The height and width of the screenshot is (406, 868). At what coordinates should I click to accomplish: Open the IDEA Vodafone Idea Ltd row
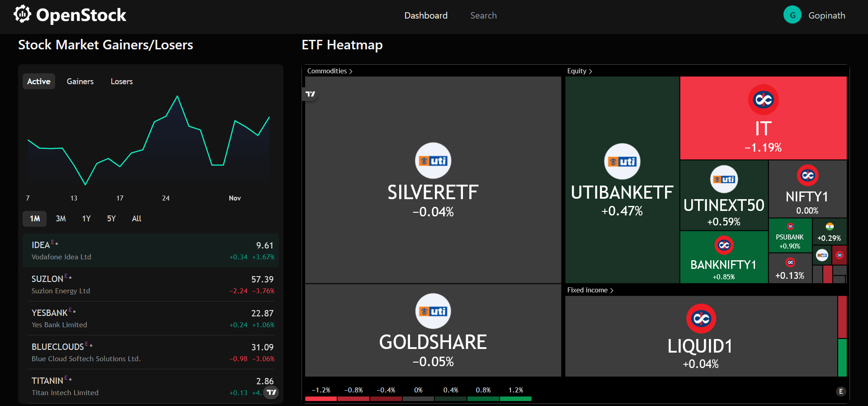click(151, 250)
